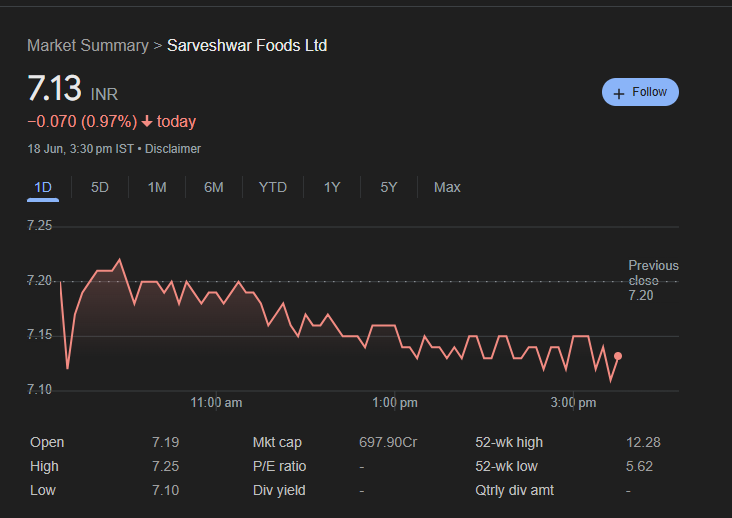The width and height of the screenshot is (732, 518).
Task: Click the Open label
Action: 47,442
